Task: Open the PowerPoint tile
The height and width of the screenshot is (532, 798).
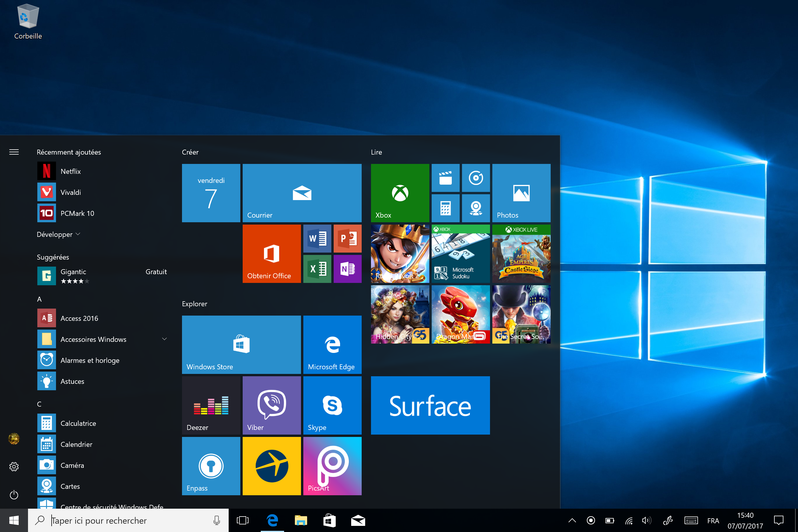Action: pos(347,239)
